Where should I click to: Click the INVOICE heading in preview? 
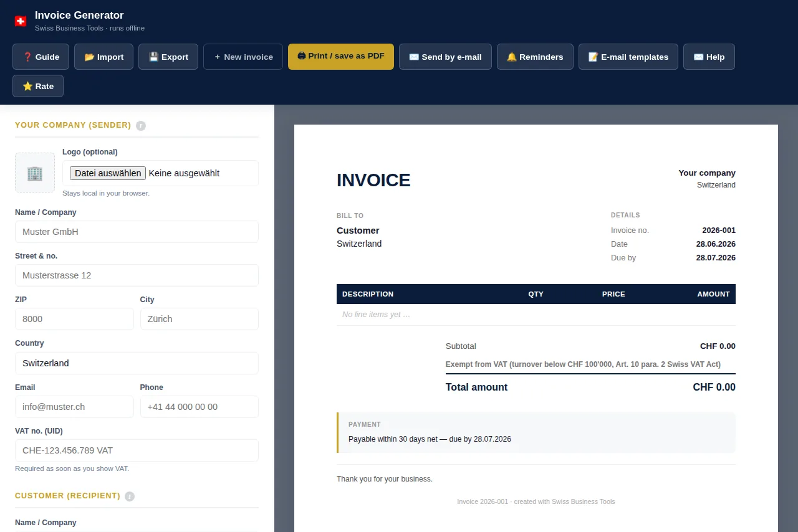pos(373,180)
